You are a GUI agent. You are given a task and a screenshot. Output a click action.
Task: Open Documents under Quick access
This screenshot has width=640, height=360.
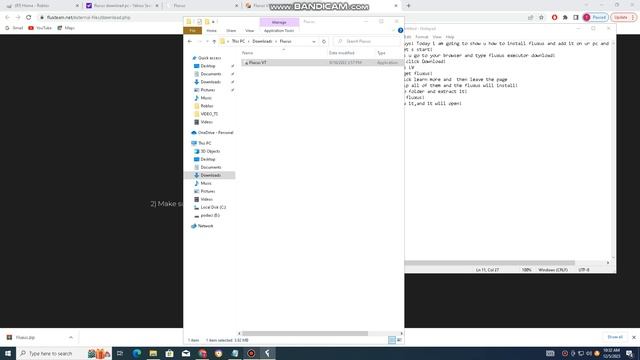click(211, 74)
